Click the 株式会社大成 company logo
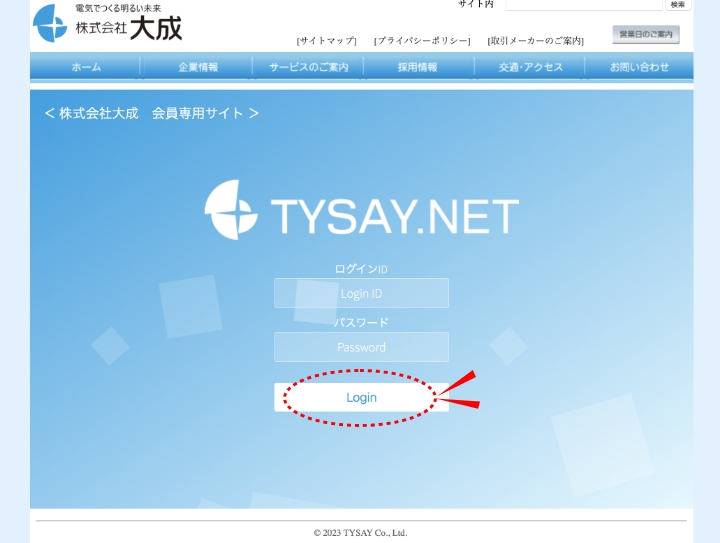This screenshot has width=720, height=543. [x=107, y=23]
